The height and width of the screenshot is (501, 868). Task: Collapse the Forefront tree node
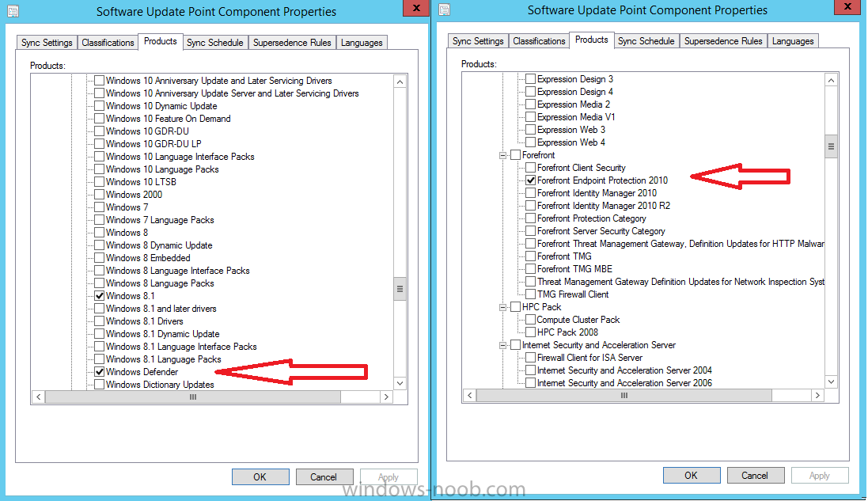tap(502, 156)
